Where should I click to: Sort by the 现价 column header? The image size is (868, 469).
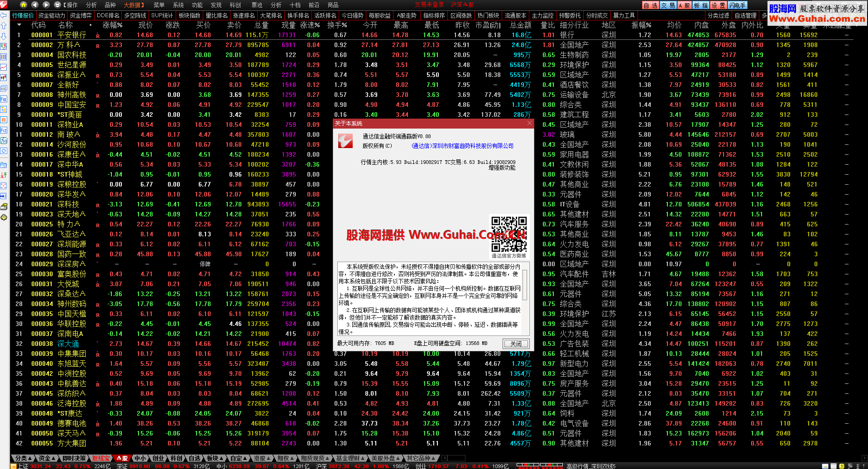click(x=145, y=25)
